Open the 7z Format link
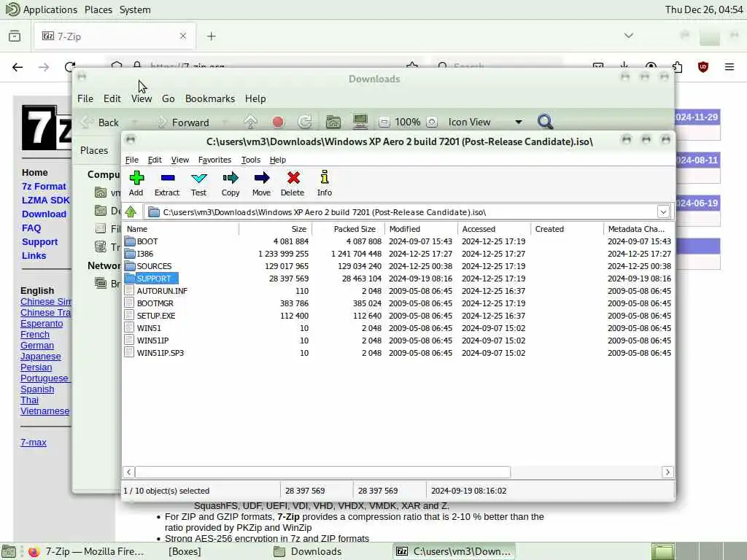The height and width of the screenshot is (560, 747). point(44,186)
